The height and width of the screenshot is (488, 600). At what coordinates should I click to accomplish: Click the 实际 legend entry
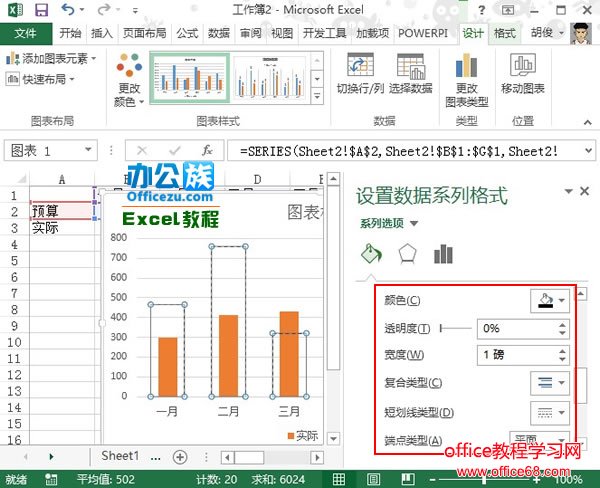click(x=303, y=436)
